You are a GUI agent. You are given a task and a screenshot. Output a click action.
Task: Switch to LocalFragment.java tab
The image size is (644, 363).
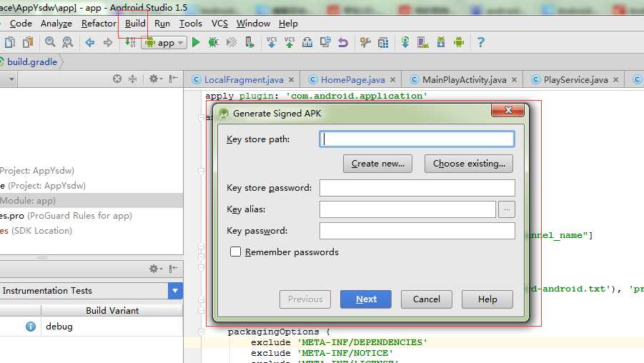244,79
